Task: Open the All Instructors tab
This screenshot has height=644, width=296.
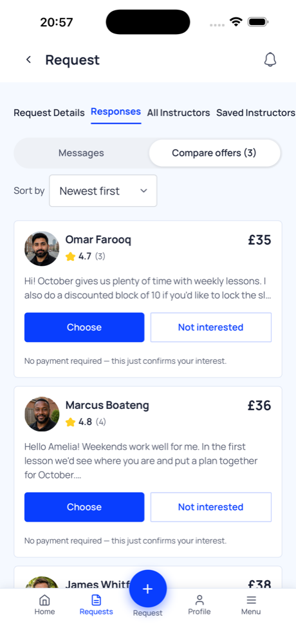Action: point(179,113)
